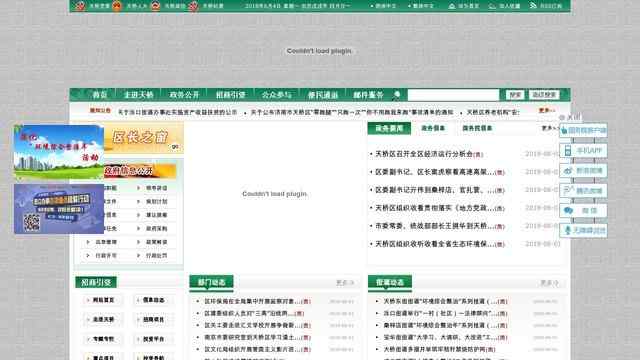
Task: Click 更多 in the notice ticker bar
Action: click(x=547, y=111)
